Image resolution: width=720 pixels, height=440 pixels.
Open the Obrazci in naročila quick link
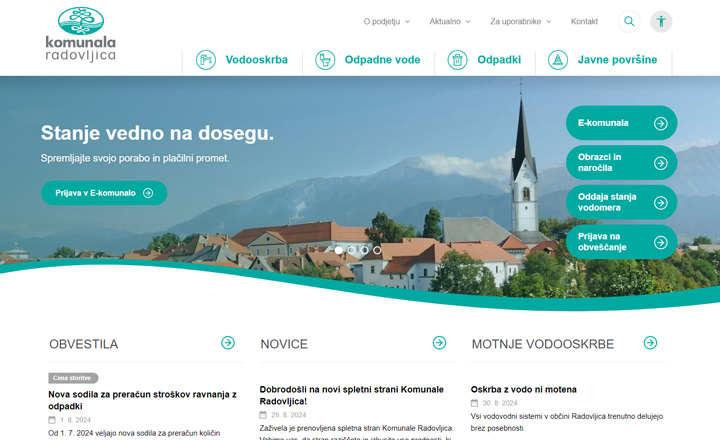(x=621, y=163)
